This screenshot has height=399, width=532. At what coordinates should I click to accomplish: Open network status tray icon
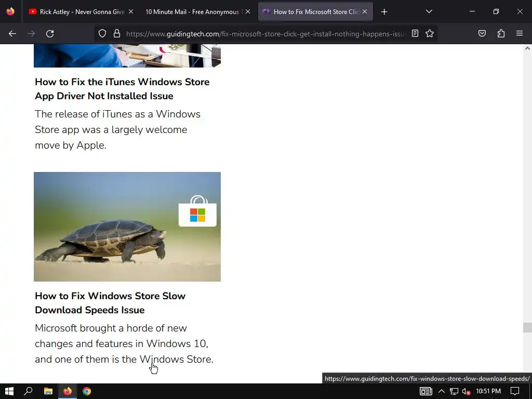click(x=454, y=391)
